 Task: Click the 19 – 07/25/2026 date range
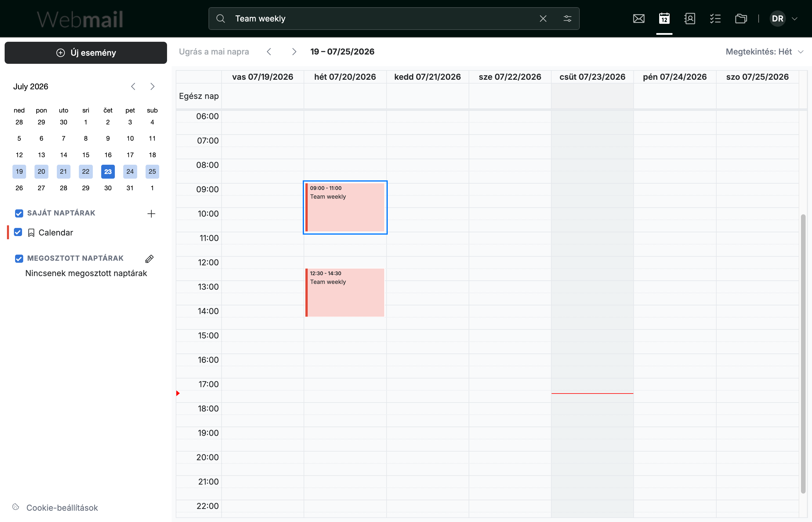point(342,52)
